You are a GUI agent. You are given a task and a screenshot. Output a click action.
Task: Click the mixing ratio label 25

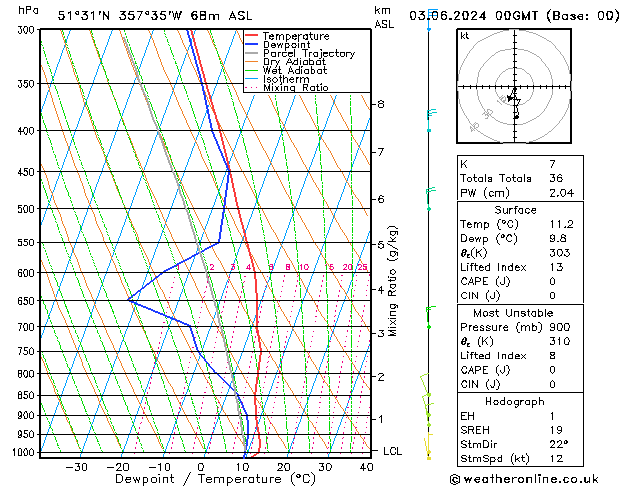coord(362,267)
